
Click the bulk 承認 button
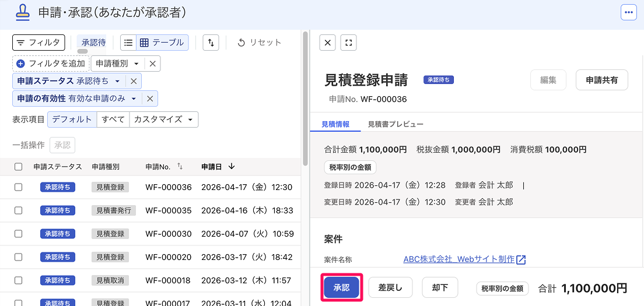click(62, 145)
